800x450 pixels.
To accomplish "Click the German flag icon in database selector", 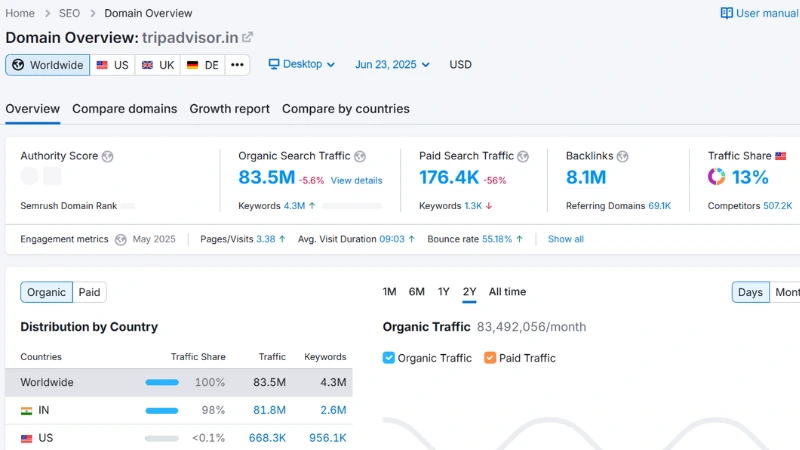I will (x=192, y=65).
